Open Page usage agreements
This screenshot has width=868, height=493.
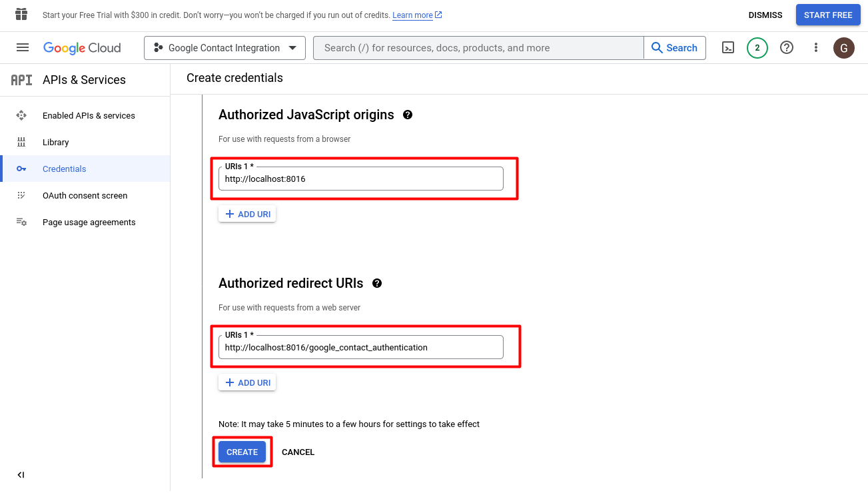pos(89,222)
